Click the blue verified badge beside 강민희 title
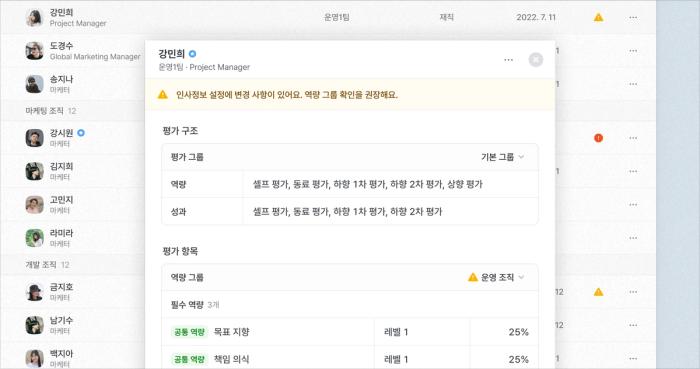Screen dimensions: 700x369 tap(192, 54)
